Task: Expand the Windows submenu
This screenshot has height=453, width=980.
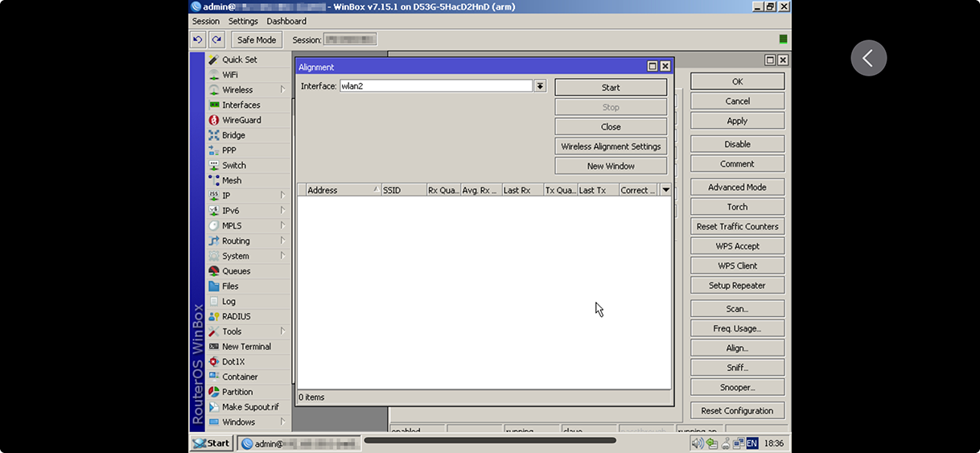Action: (x=283, y=422)
